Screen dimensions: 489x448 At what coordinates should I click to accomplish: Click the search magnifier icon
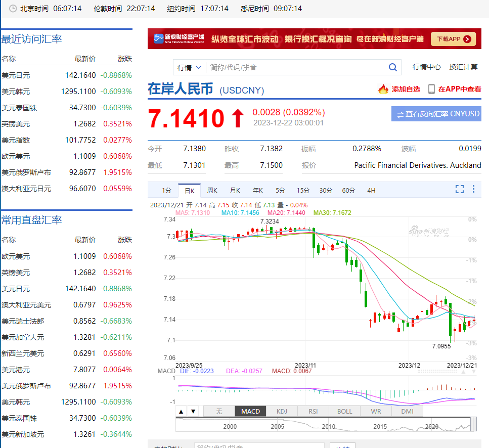[392, 67]
